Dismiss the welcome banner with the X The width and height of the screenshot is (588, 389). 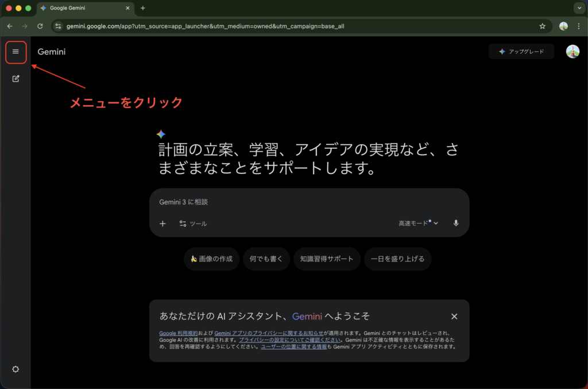pyautogui.click(x=454, y=317)
